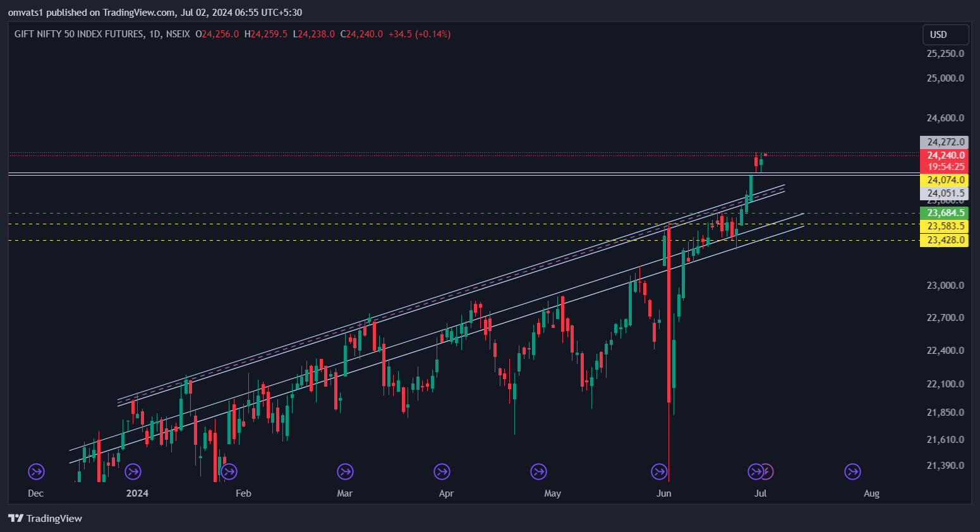Click the 25,000.0 price axis label

(945, 78)
